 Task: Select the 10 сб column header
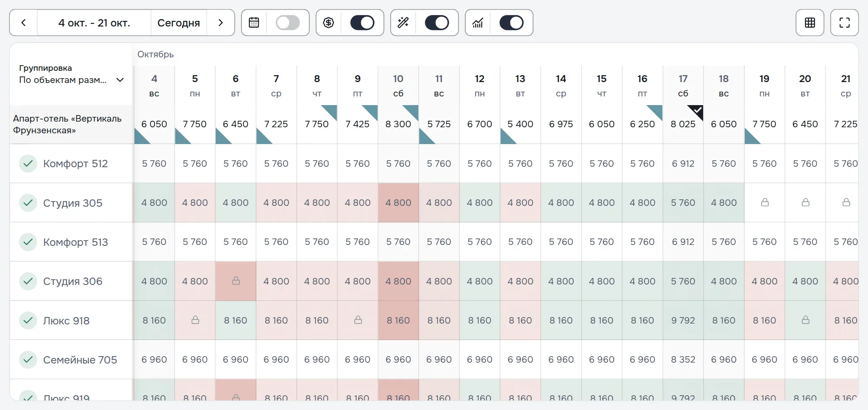(398, 86)
